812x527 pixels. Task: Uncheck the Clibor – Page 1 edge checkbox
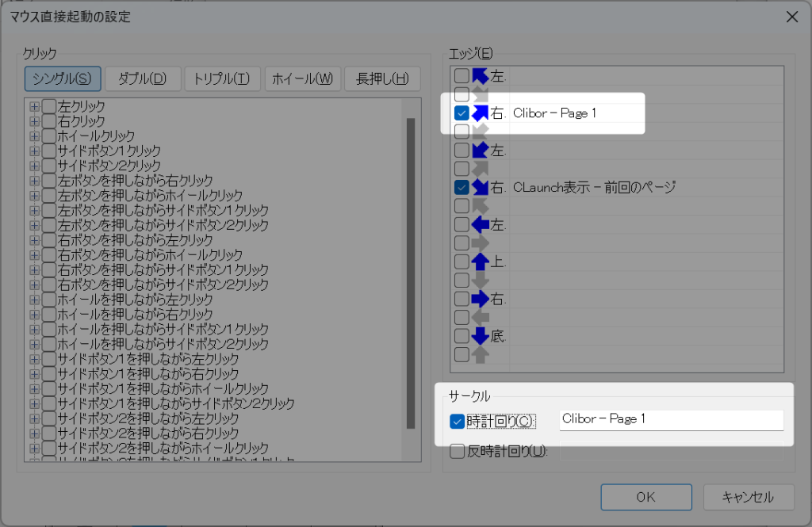462,113
